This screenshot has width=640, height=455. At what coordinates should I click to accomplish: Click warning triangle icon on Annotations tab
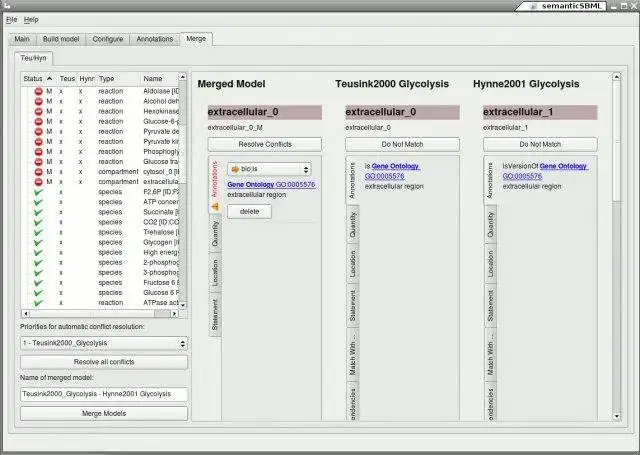[x=215, y=207]
